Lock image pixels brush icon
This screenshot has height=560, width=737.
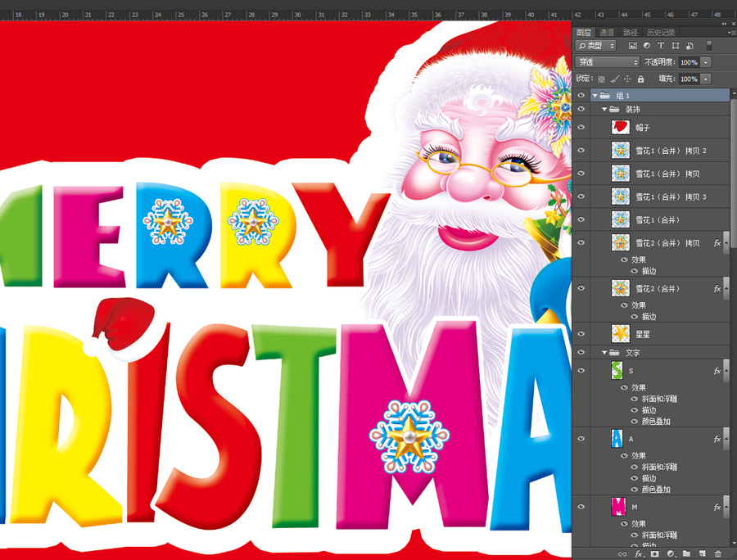tap(614, 79)
